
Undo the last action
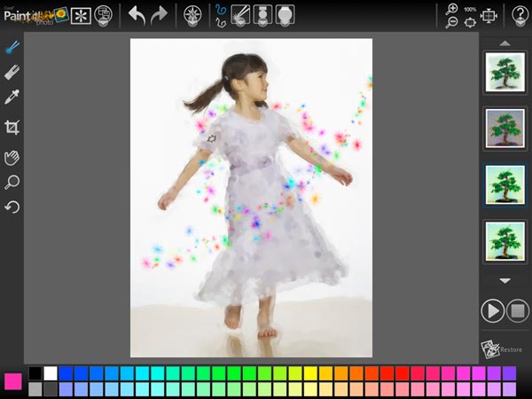[137, 14]
